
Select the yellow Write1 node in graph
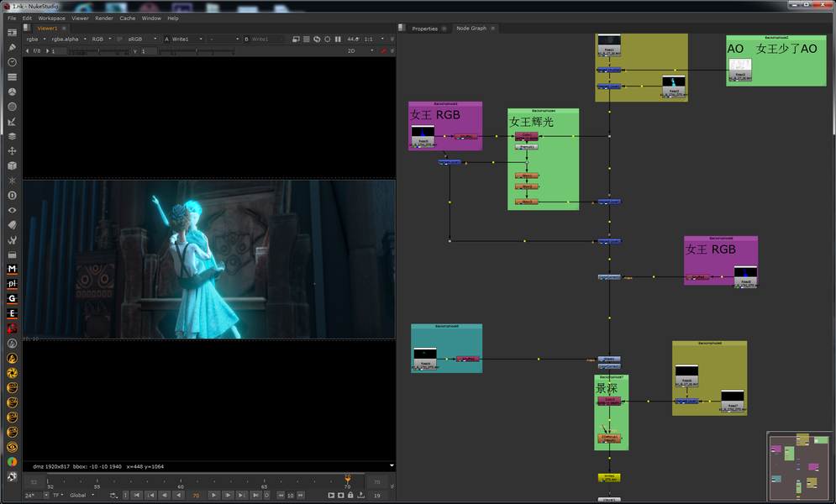coord(609,477)
